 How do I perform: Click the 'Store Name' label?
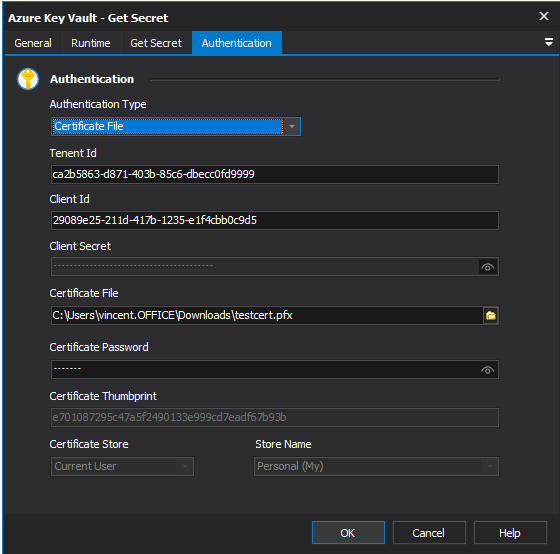(283, 444)
